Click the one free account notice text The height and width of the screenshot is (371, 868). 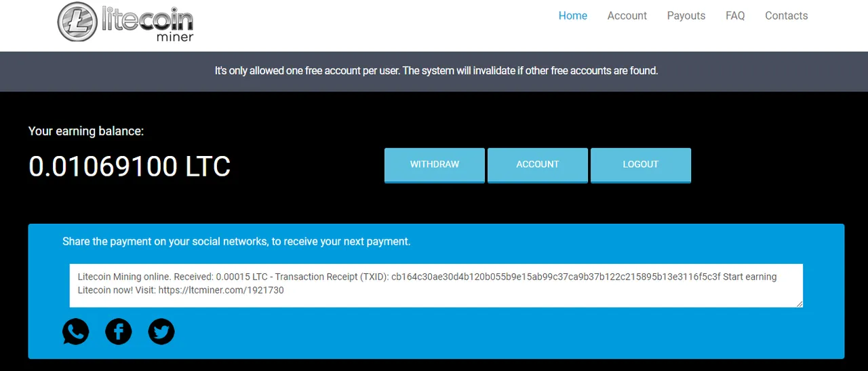pyautogui.click(x=436, y=71)
